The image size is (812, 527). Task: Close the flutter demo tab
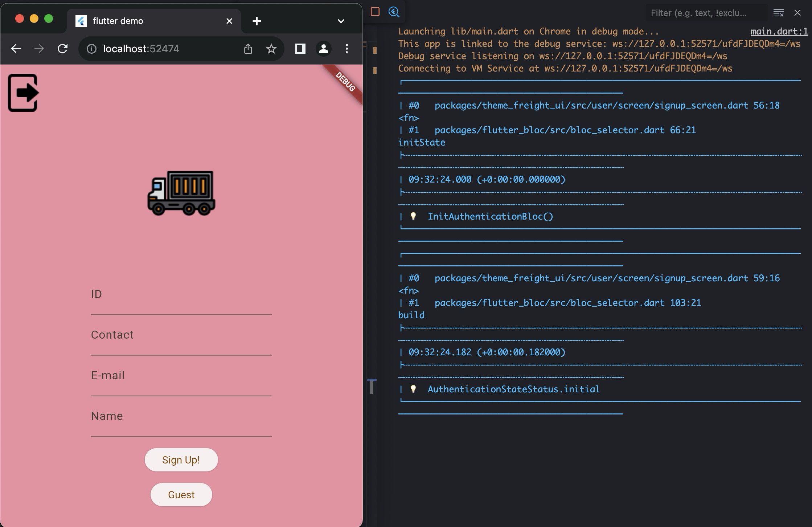click(229, 21)
